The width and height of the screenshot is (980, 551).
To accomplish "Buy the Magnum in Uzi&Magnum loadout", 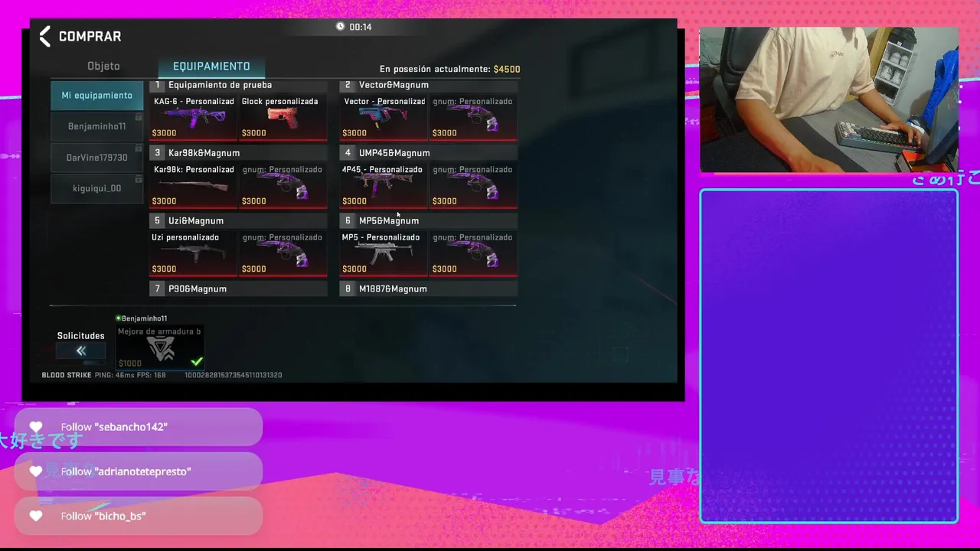I will [283, 253].
